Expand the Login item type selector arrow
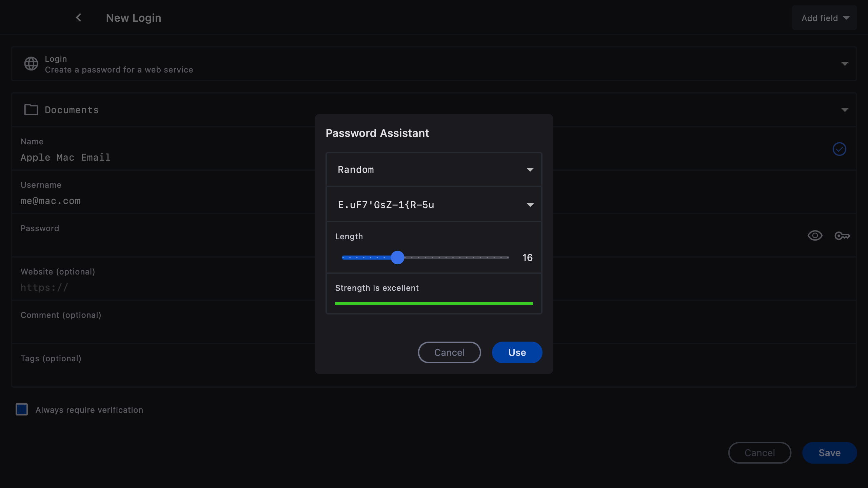868x488 pixels. 845,64
